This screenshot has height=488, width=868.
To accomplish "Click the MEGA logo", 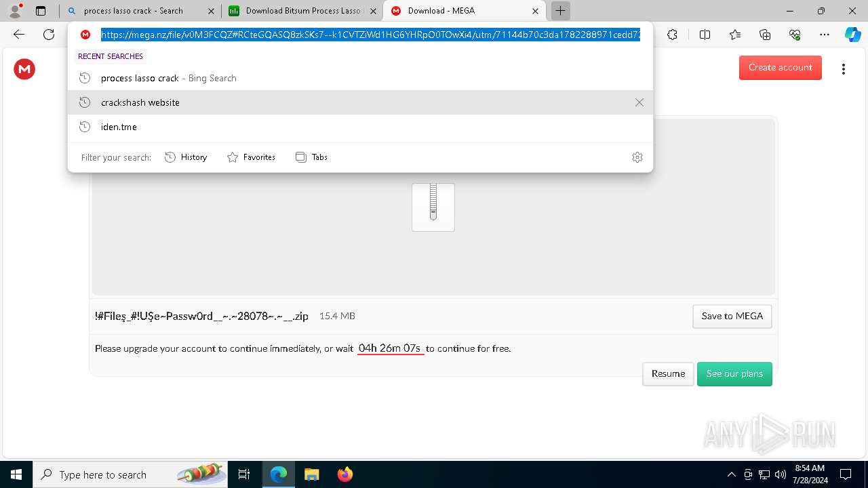I will [24, 68].
